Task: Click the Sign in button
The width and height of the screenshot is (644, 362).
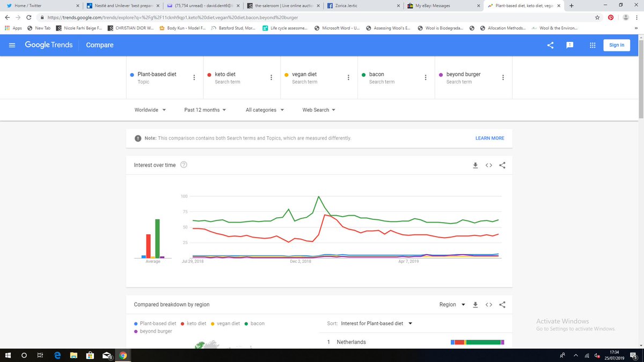Action: [617, 45]
